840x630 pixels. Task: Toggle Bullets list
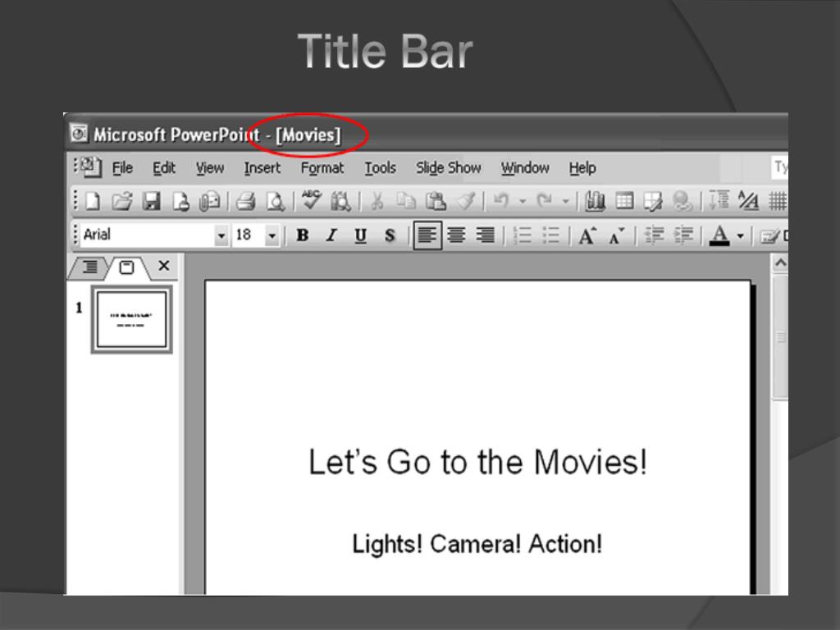[550, 235]
